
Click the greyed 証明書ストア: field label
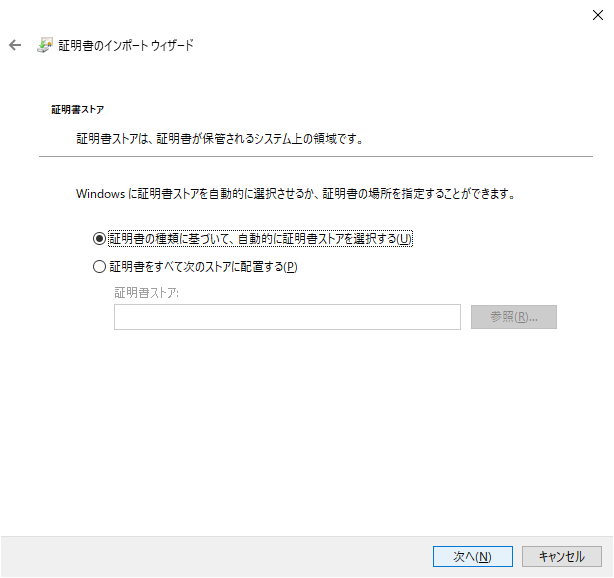click(x=146, y=293)
